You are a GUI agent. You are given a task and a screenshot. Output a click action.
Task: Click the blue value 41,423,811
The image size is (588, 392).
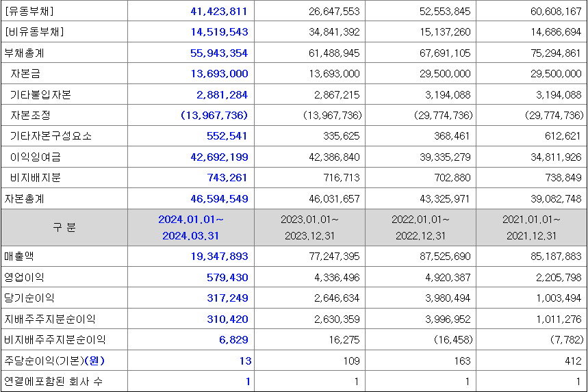click(x=219, y=11)
